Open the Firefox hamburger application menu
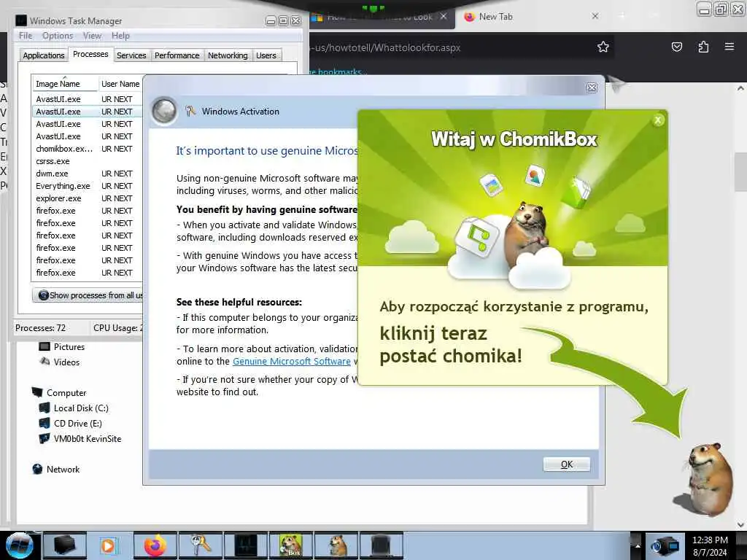The image size is (747, 560). (729, 47)
